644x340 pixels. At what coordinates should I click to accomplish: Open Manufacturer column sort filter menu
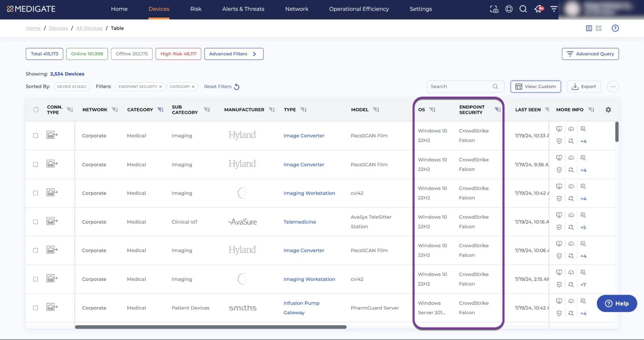pyautogui.click(x=272, y=110)
